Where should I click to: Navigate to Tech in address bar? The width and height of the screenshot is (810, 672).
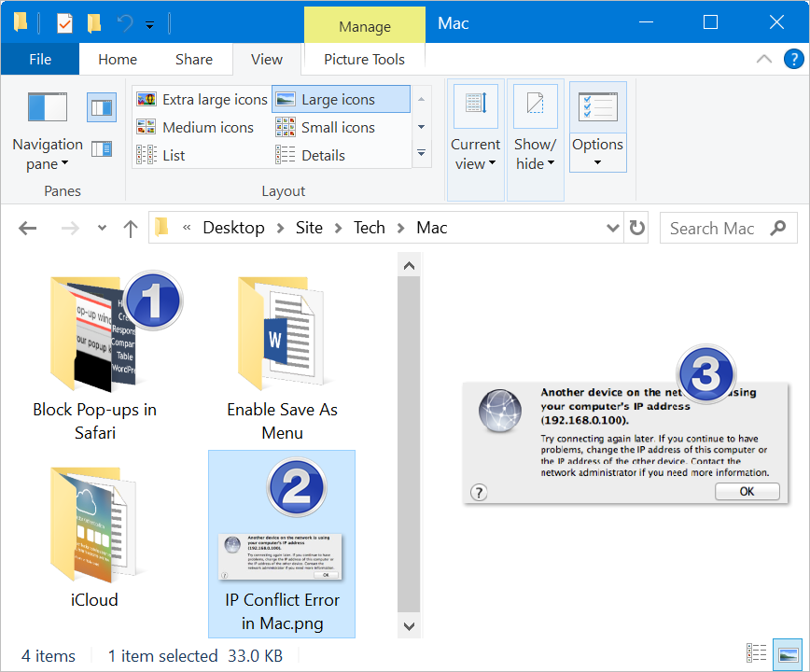click(370, 228)
